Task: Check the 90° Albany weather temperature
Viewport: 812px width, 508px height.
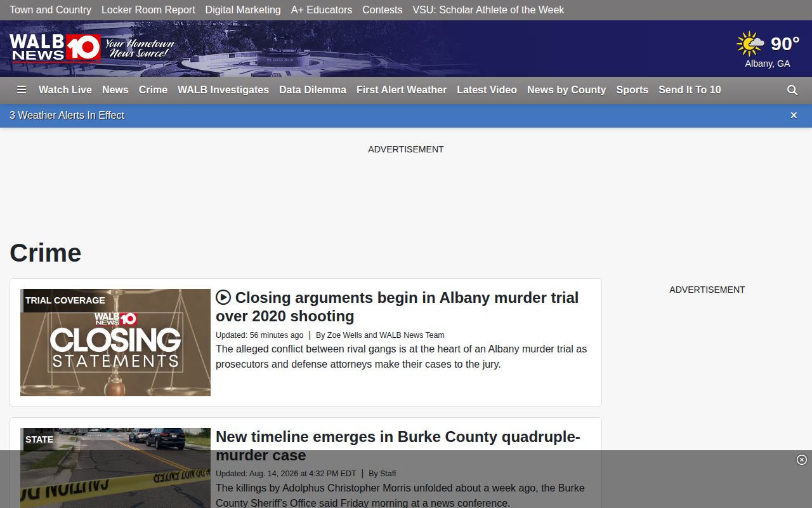Action: pos(785,44)
